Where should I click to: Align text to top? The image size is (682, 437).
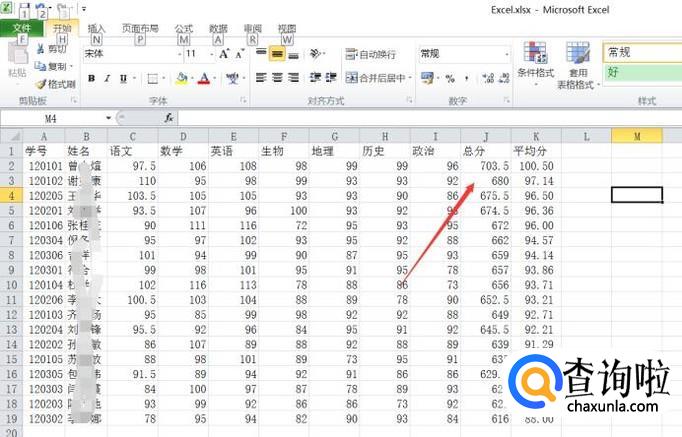[x=261, y=53]
